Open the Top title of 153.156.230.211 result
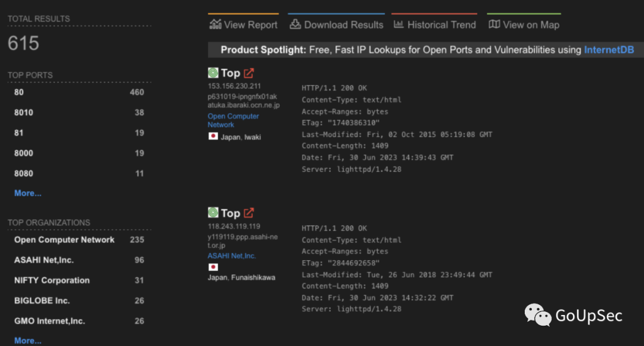Screen dimensions: 644x346 pyautogui.click(x=230, y=73)
